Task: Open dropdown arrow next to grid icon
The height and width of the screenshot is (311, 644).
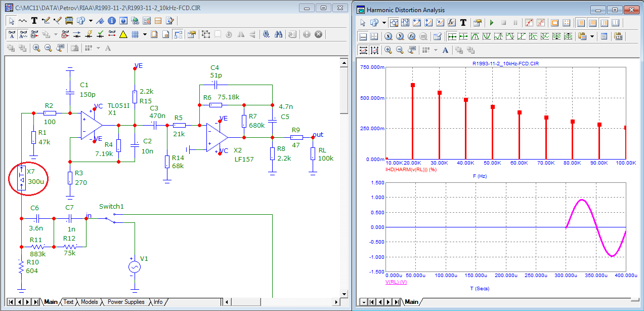Action: coord(145,34)
